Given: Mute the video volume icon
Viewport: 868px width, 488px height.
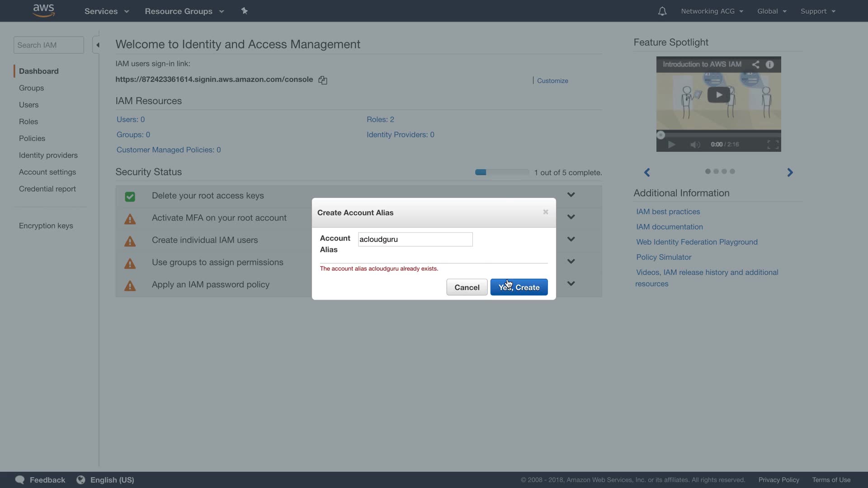Looking at the screenshot, I should pos(695,145).
